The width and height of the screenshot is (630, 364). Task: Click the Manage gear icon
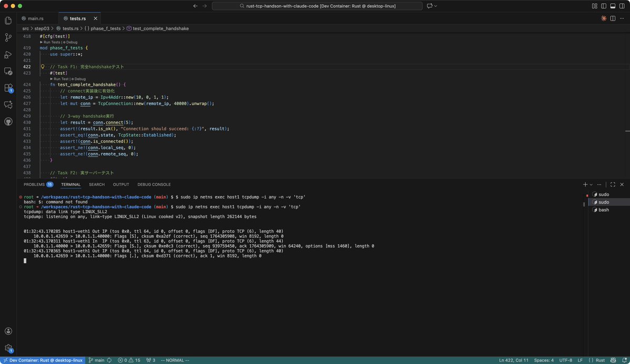(8, 348)
